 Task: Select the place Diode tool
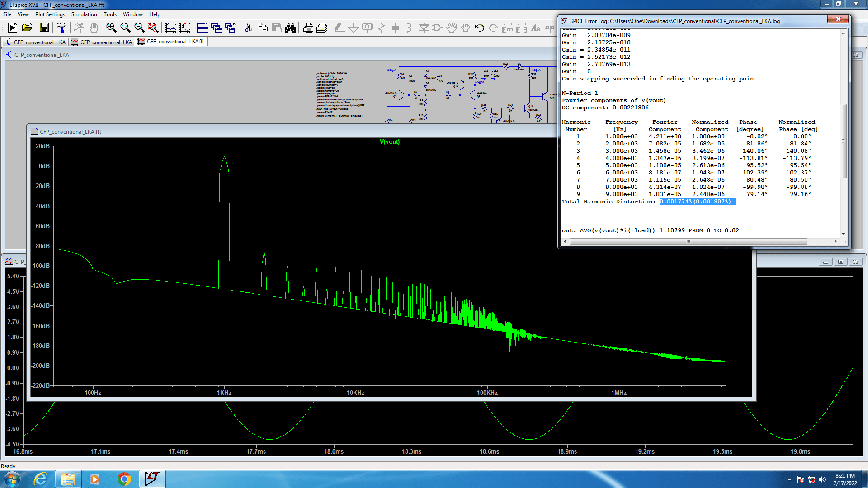(424, 28)
